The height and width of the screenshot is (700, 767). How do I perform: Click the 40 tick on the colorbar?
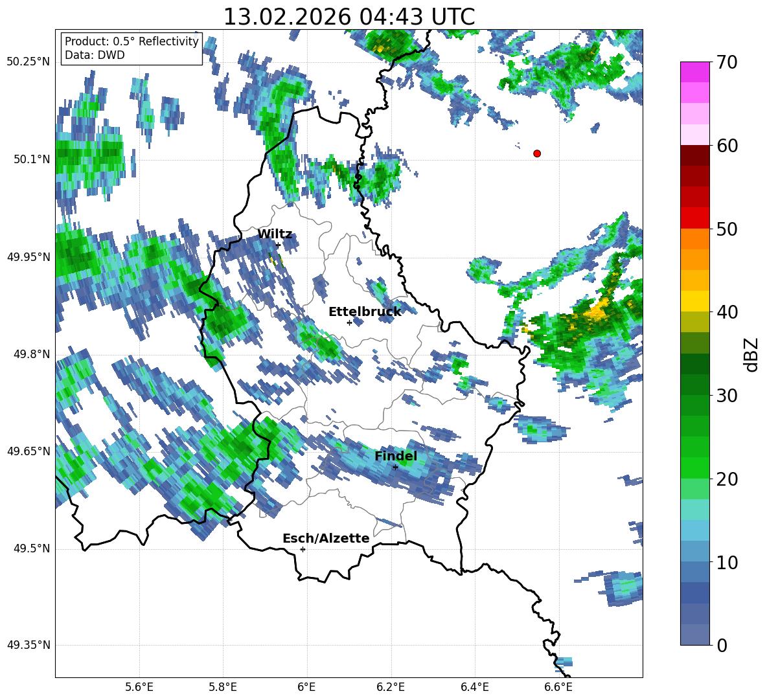726,312
